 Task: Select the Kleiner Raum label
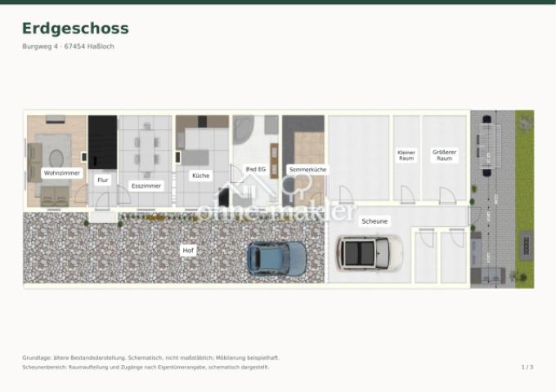[x=406, y=155]
